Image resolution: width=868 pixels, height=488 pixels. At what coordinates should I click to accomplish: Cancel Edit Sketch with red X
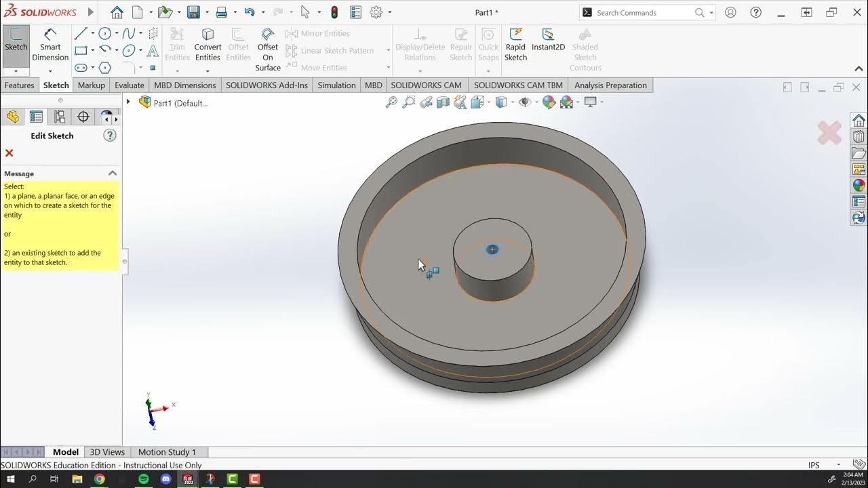(x=9, y=153)
